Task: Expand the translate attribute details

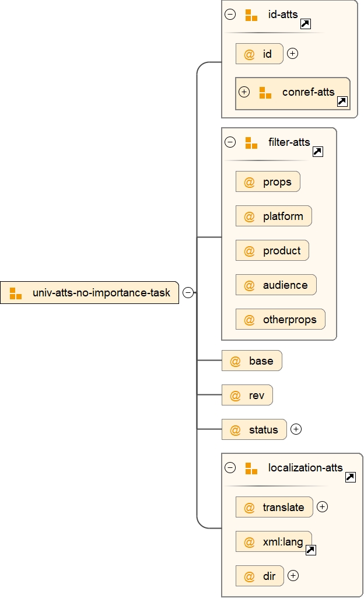Action: (322, 507)
